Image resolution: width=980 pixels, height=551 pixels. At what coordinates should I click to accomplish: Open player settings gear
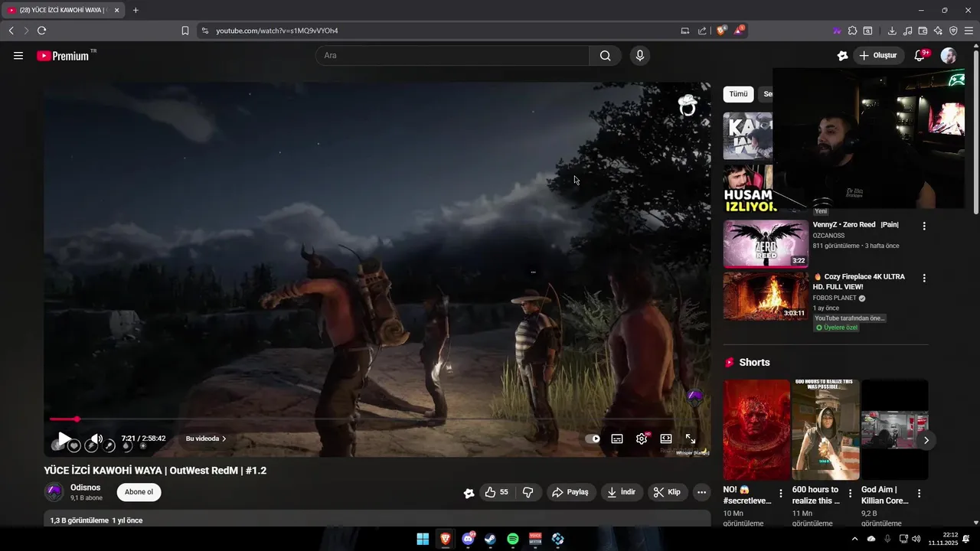coord(642,439)
